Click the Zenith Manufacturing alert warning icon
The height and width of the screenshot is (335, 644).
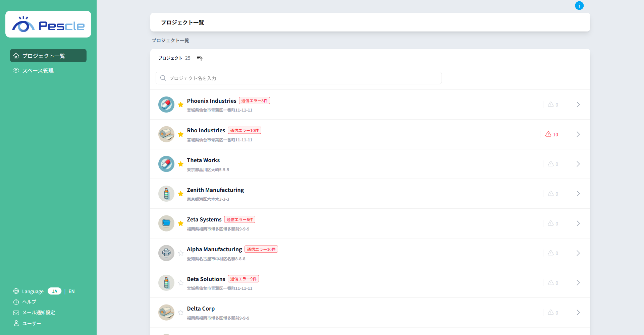pos(551,194)
